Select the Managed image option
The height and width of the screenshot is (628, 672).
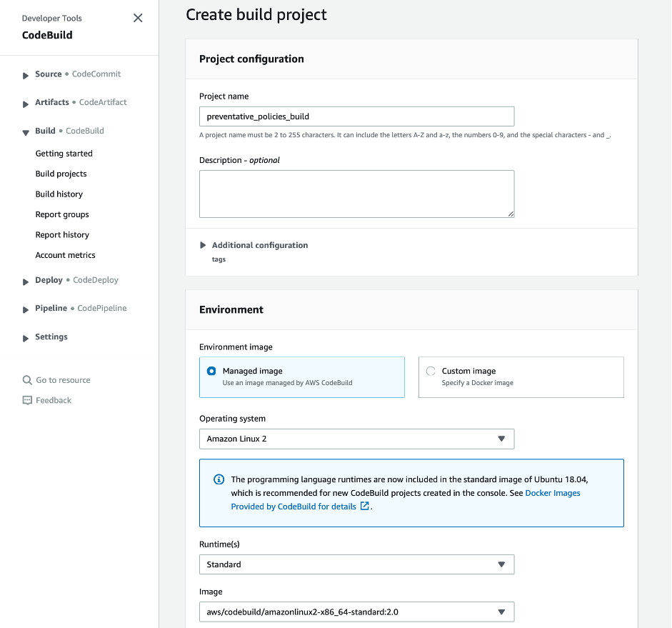coord(211,371)
